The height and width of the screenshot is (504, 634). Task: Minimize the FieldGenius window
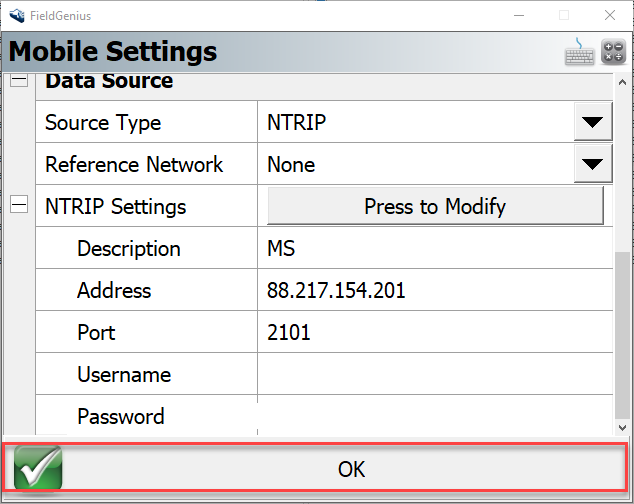(x=517, y=15)
